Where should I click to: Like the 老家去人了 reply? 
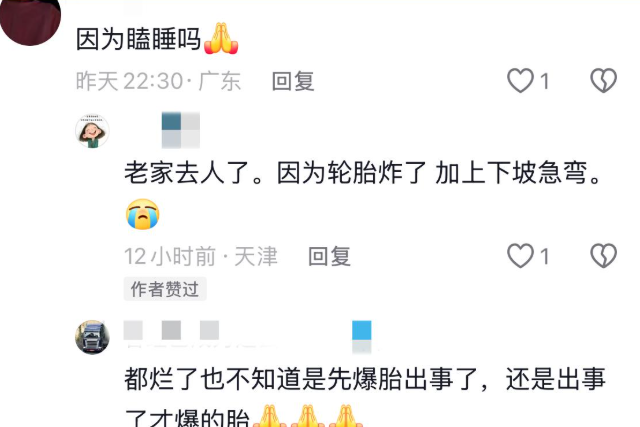[520, 256]
